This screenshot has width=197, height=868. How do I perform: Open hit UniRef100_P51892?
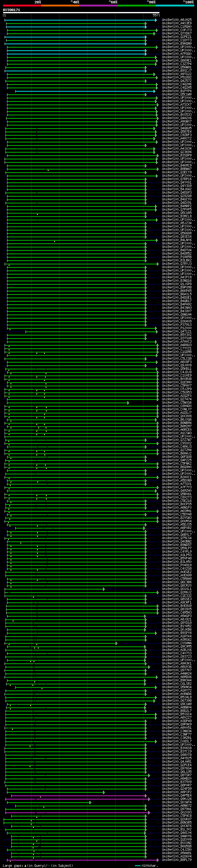(177, 78)
